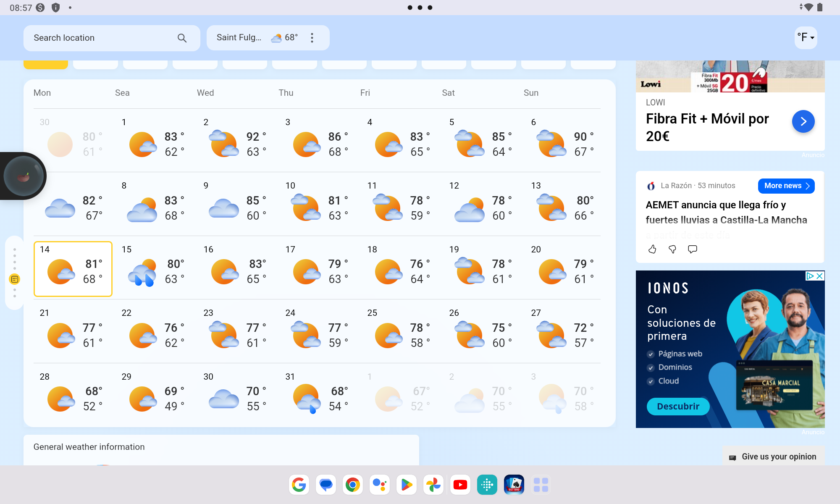Viewport: 840px width, 504px height.
Task: Expand General weather information section
Action: (x=222, y=447)
